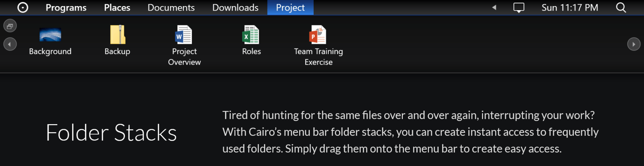Open the search magnifier icon
This screenshot has width=644, height=166.
click(x=621, y=7)
